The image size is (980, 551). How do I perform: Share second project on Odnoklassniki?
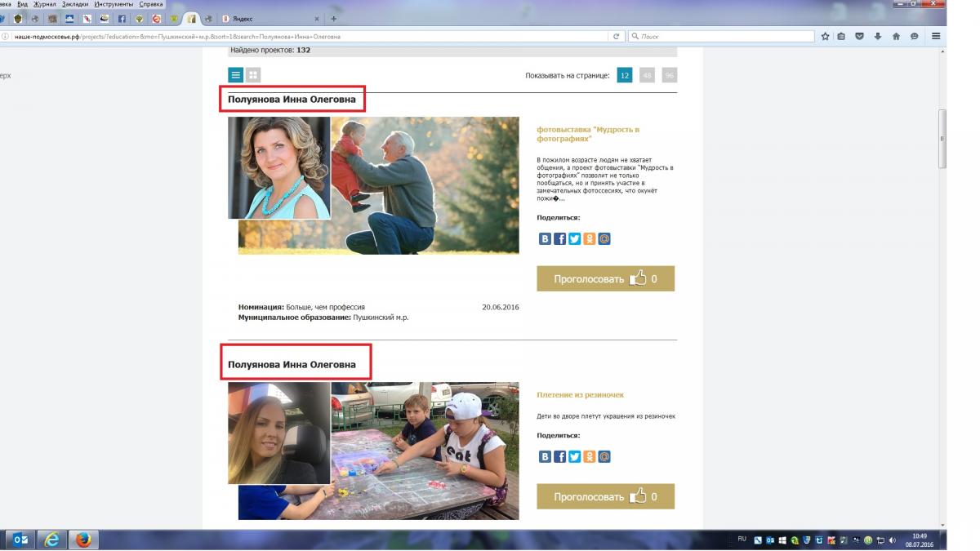[590, 457]
